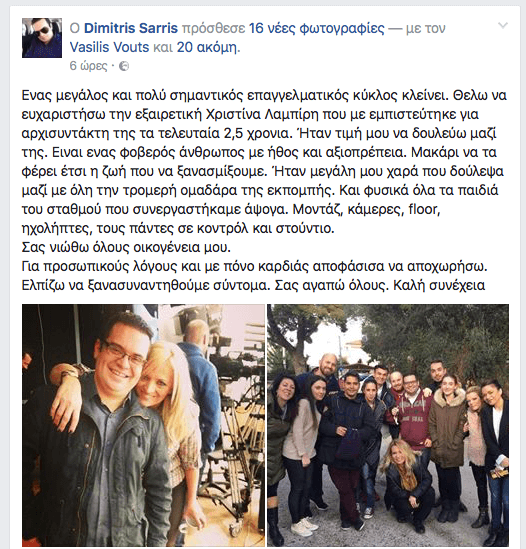Screen dimensions: 526x549
Task: Open the 6 ώρες post timestamp
Action: 88,66
